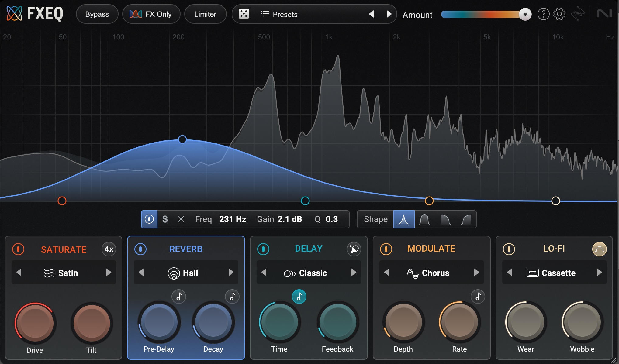Toggle Reverb module power
The height and width of the screenshot is (364, 619).
(140, 249)
